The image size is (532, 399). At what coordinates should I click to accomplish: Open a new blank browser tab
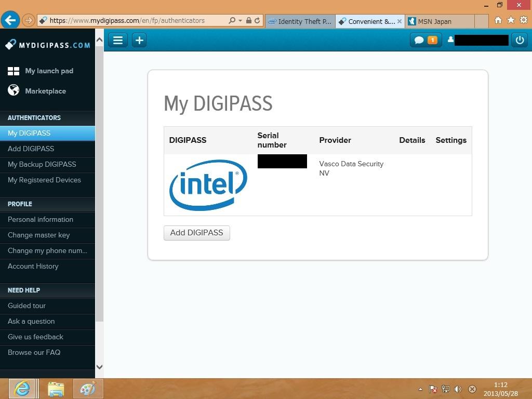[482, 21]
